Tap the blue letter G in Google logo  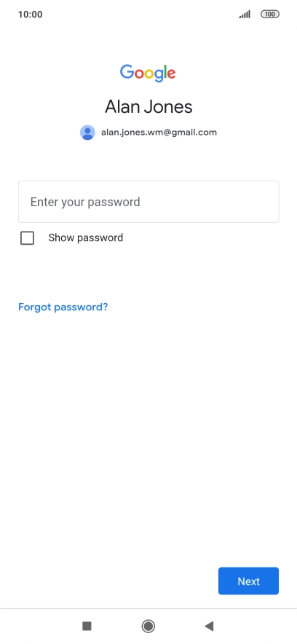[127, 72]
